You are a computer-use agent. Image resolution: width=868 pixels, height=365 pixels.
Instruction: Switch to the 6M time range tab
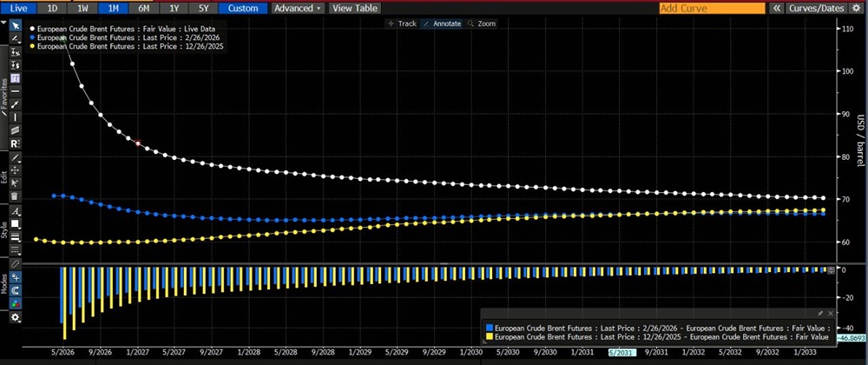(x=142, y=8)
